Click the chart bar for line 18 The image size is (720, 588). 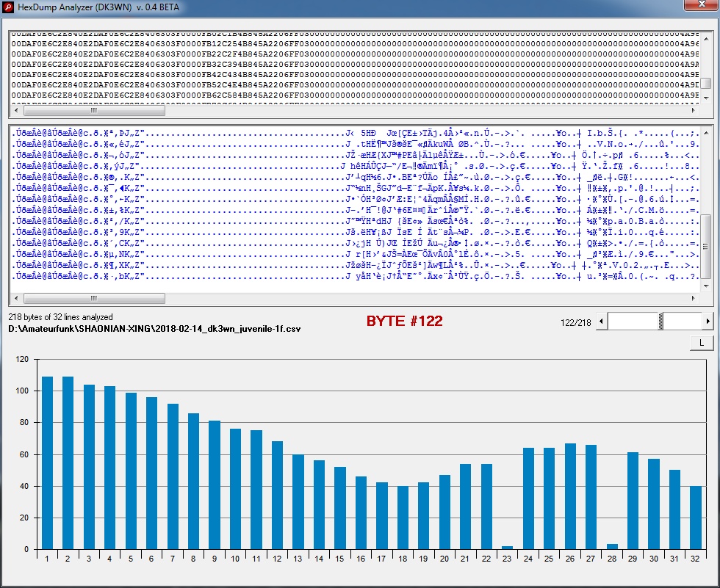point(403,518)
